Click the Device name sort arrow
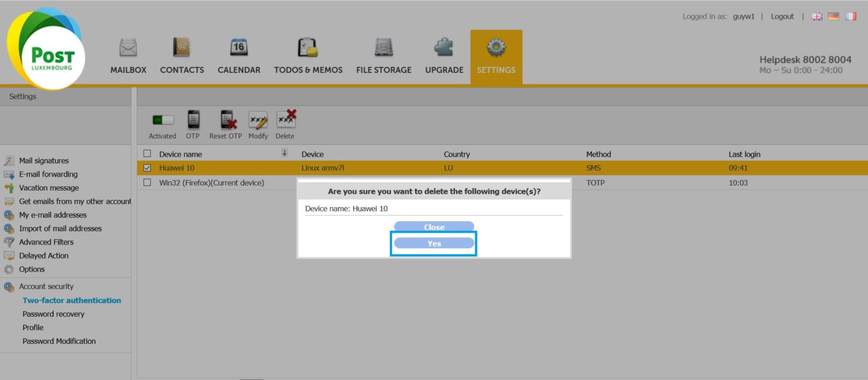 (x=285, y=153)
